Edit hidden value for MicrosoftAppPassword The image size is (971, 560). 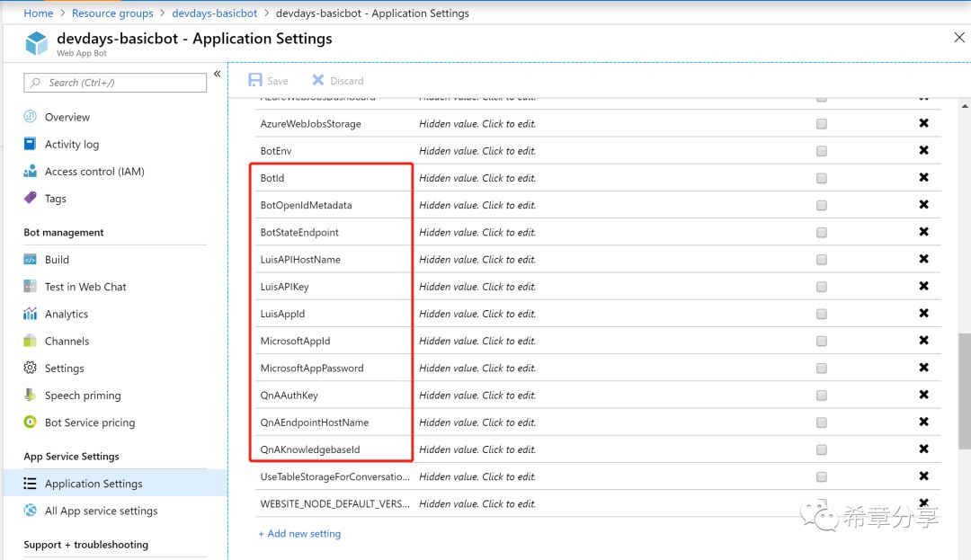pyautogui.click(x=477, y=368)
